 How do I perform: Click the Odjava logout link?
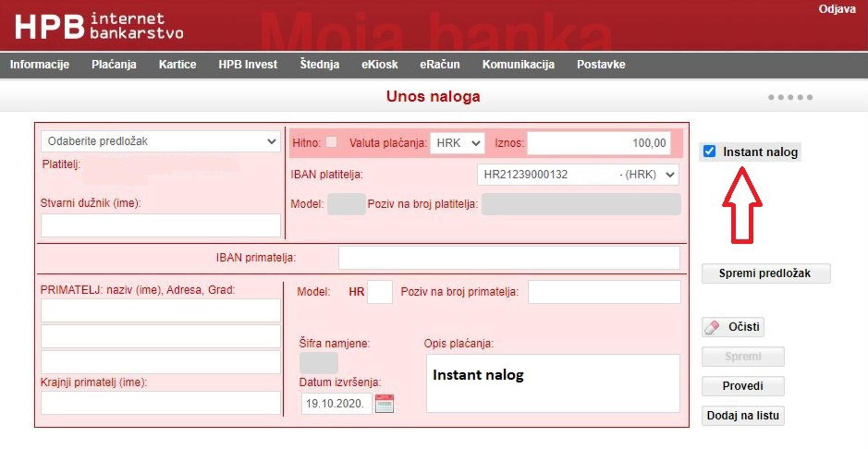[x=837, y=9]
